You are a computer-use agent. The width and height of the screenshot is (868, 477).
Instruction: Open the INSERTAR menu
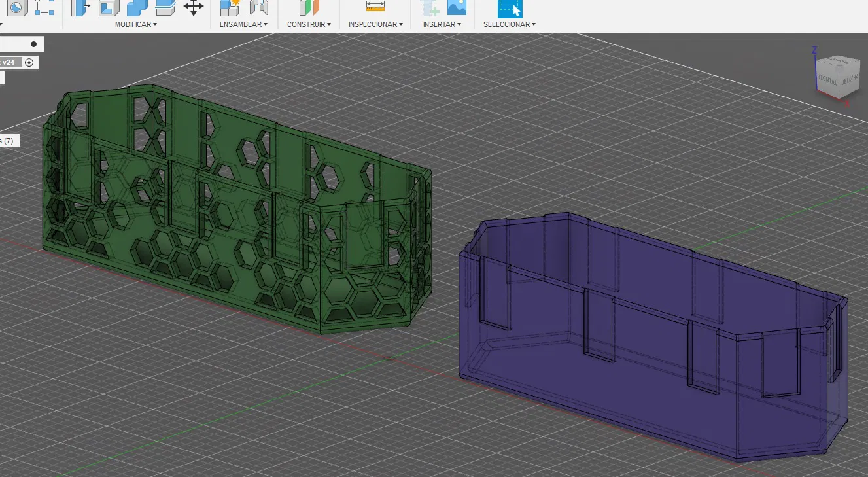(x=442, y=24)
